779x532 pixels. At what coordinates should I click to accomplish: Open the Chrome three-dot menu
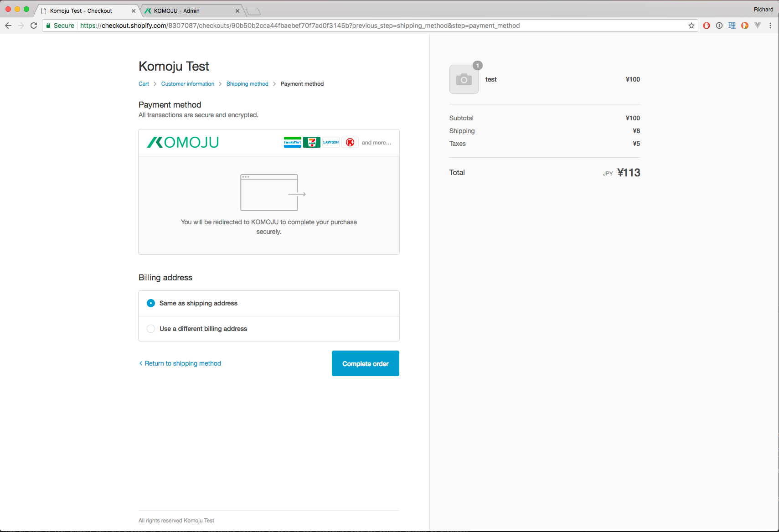(x=770, y=26)
